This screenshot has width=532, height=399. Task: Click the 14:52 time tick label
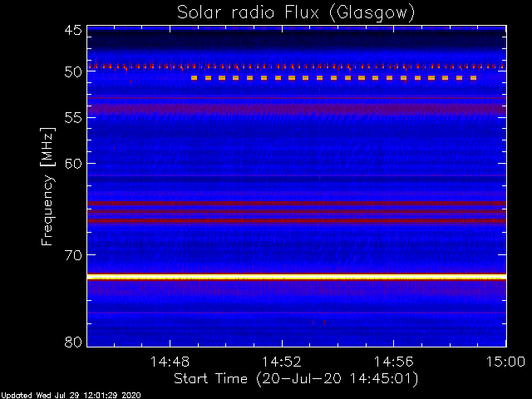pyautogui.click(x=282, y=362)
